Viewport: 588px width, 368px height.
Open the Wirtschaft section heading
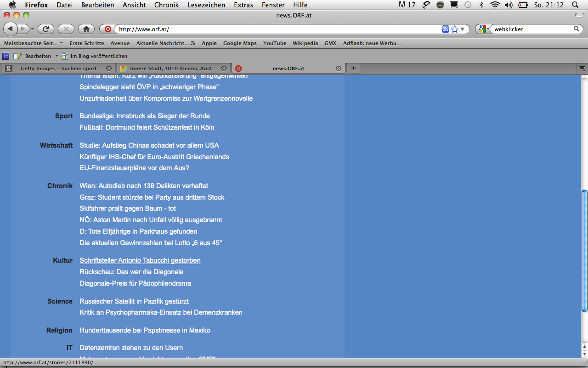[56, 145]
